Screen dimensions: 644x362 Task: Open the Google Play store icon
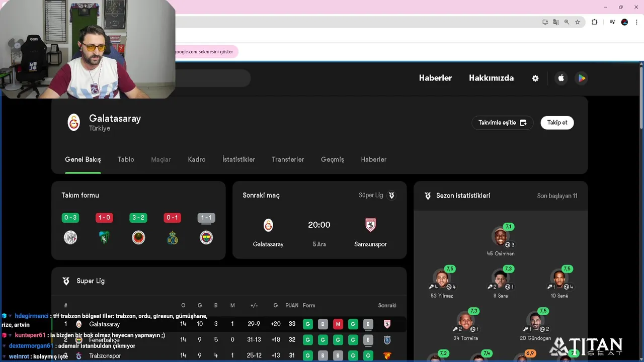pyautogui.click(x=582, y=78)
